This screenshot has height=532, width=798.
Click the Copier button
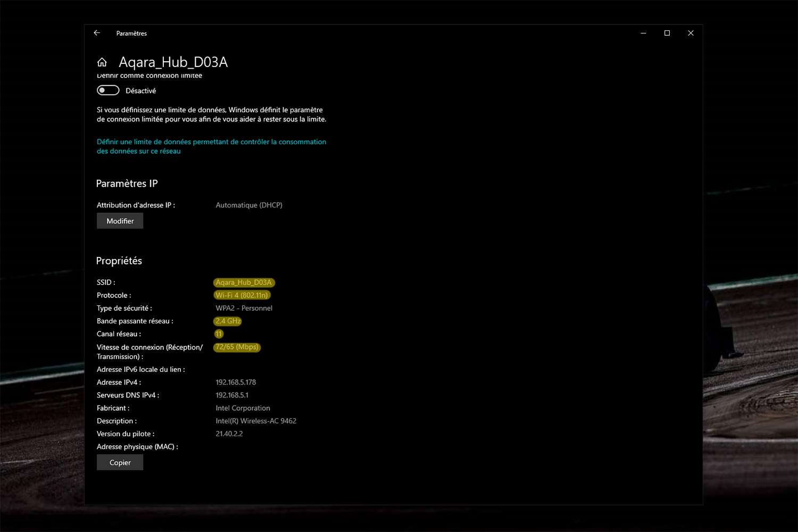pos(120,462)
